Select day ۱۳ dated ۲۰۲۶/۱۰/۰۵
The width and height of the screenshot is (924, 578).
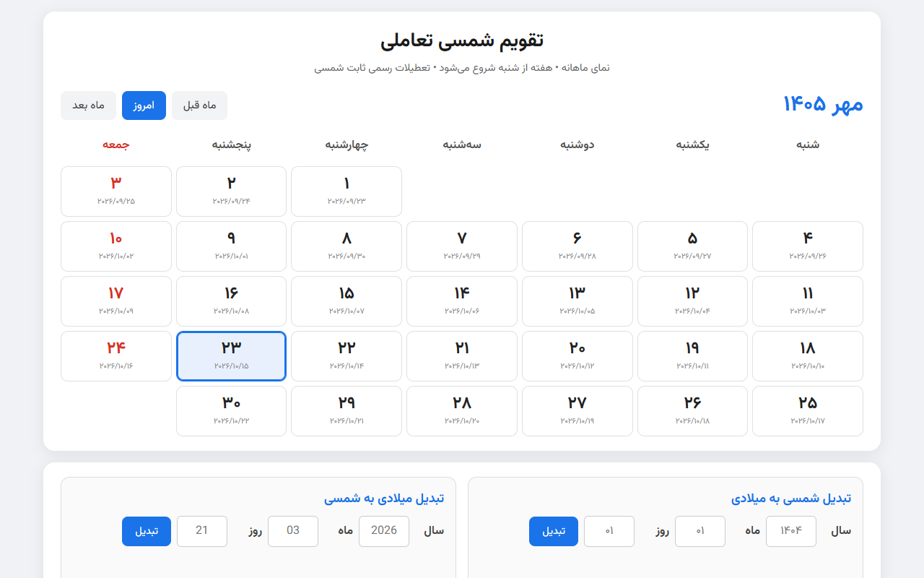[577, 301]
